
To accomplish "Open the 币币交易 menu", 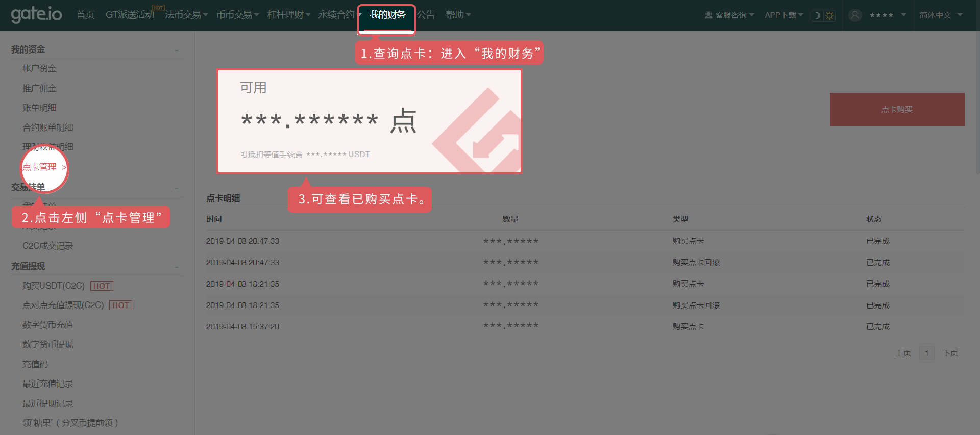I will point(237,15).
